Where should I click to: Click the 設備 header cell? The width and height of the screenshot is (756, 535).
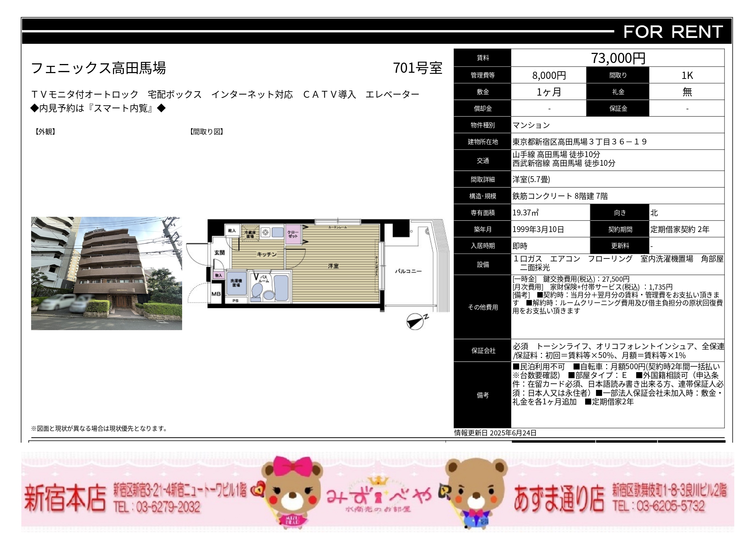483,265
